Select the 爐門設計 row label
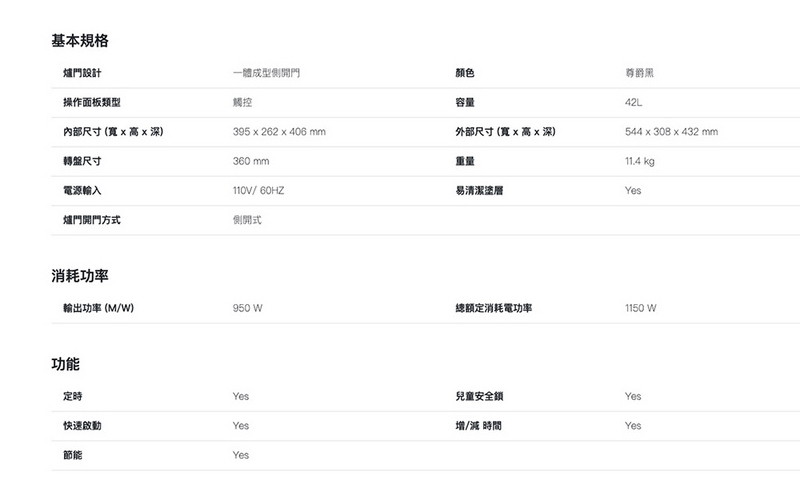Image resolution: width=800 pixels, height=497 pixels. 81,74
